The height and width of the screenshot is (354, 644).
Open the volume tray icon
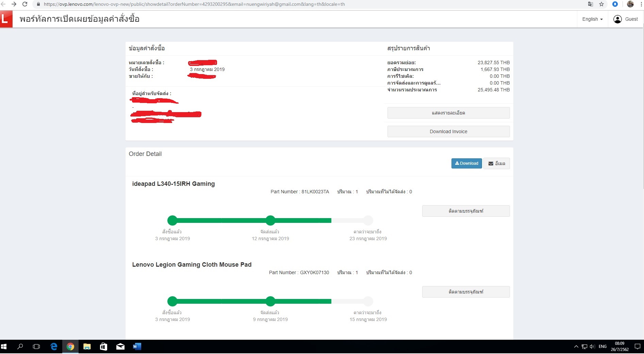pos(592,347)
